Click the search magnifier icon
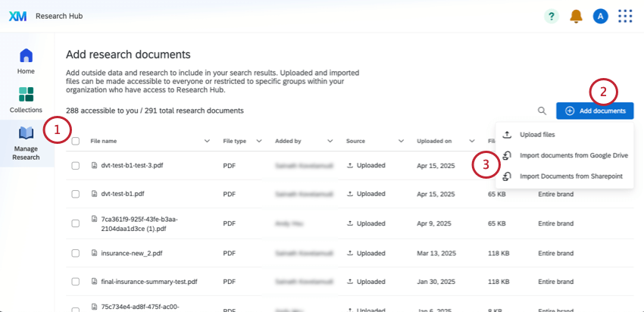Viewport: 644px width, 312px height. click(542, 111)
